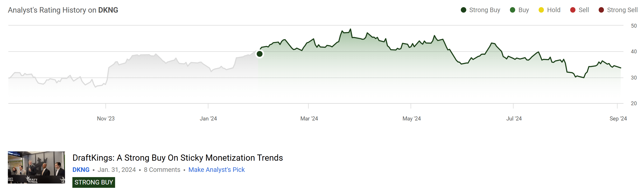The width and height of the screenshot is (644, 194).
Task: Select the yellow Hold legend dot
Action: [541, 10]
